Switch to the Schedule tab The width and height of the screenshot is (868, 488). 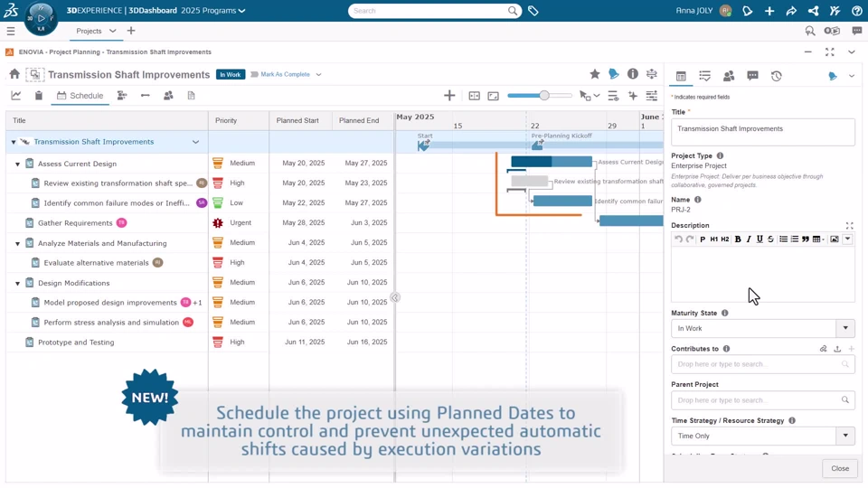point(80,96)
